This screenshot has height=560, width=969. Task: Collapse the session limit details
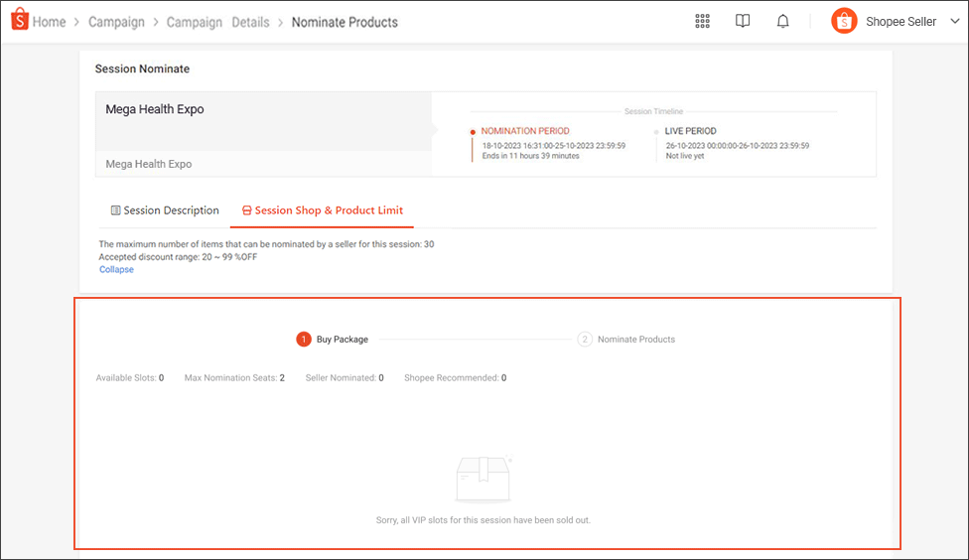point(116,269)
